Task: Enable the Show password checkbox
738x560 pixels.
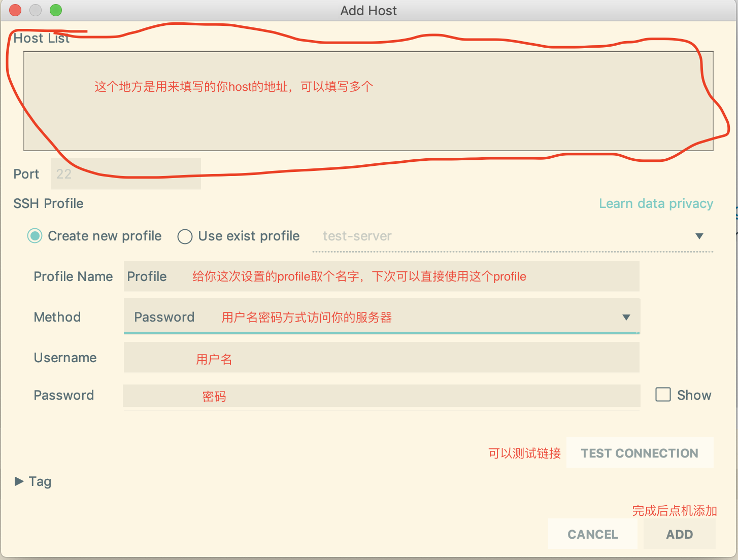Action: 663,395
